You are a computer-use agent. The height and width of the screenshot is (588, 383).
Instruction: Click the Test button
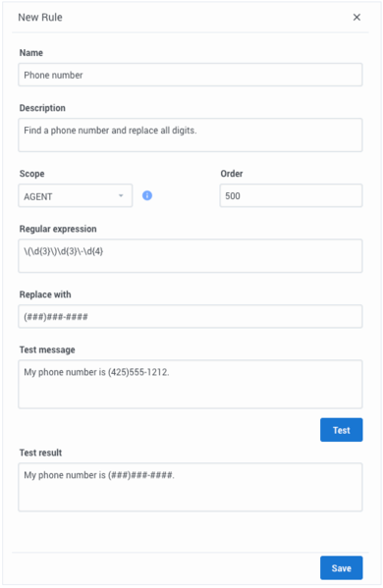coord(341,430)
